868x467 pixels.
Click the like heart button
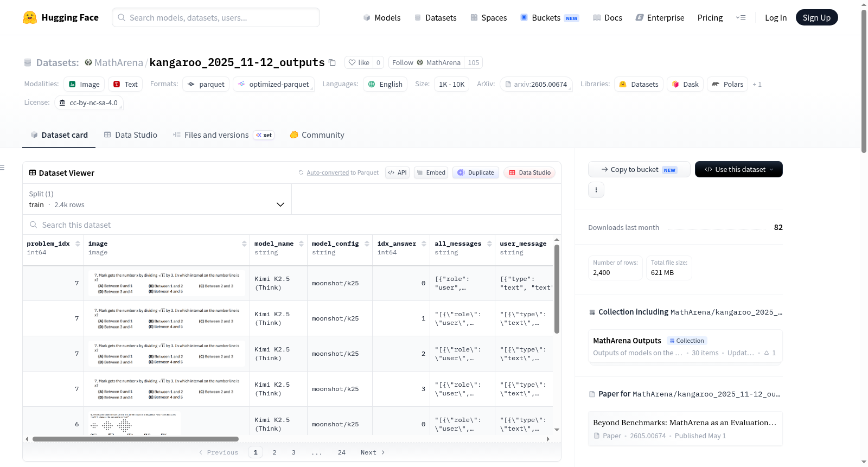[359, 62]
